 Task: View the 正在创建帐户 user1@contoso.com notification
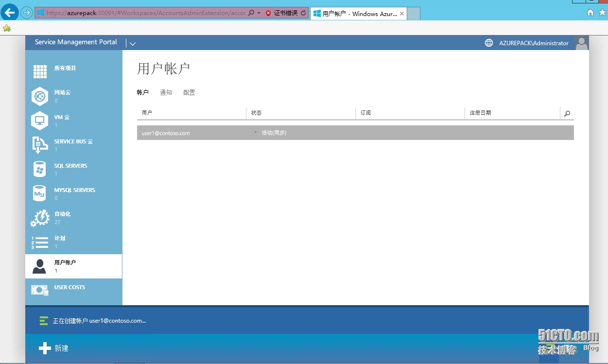tap(99, 321)
